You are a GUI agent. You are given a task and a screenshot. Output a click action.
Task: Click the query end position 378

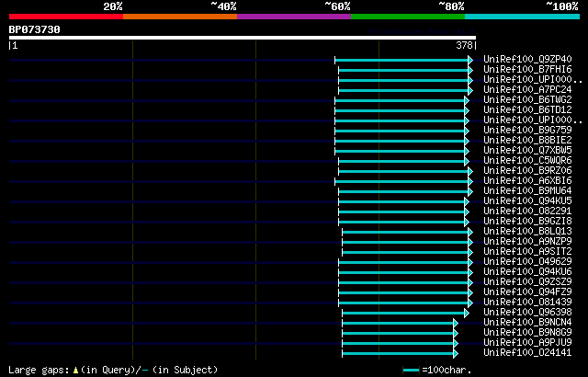[464, 45]
